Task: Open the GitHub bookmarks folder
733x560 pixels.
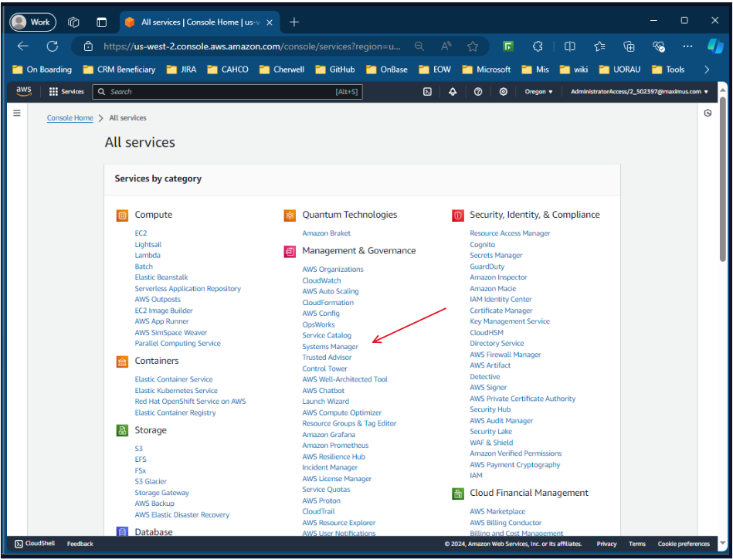Action: coord(335,70)
